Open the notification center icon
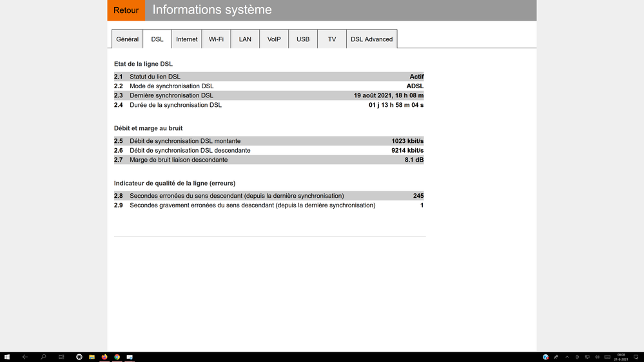Image resolution: width=644 pixels, height=362 pixels. pos(638,357)
